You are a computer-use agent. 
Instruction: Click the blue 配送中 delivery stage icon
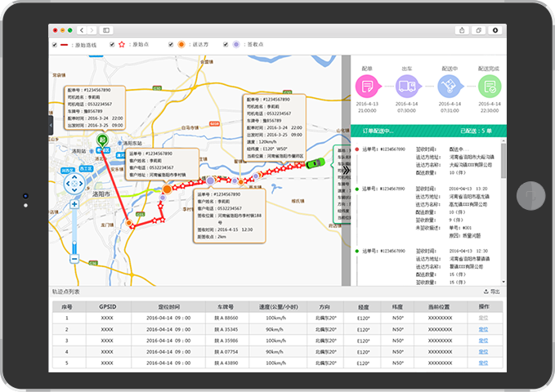[x=450, y=86]
